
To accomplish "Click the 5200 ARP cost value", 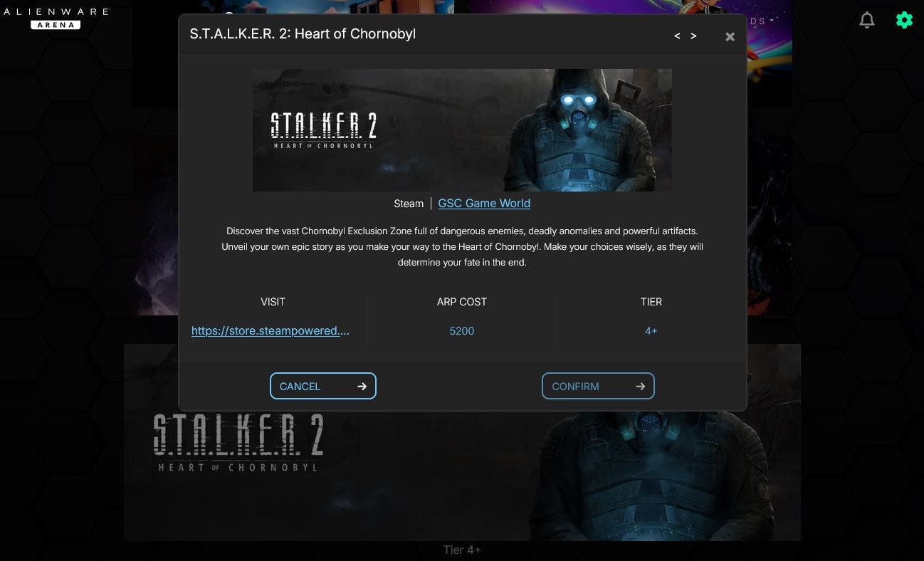I will coord(462,331).
